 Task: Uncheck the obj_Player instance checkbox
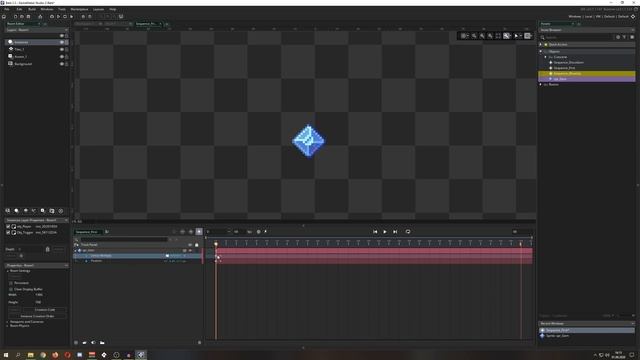[8, 226]
